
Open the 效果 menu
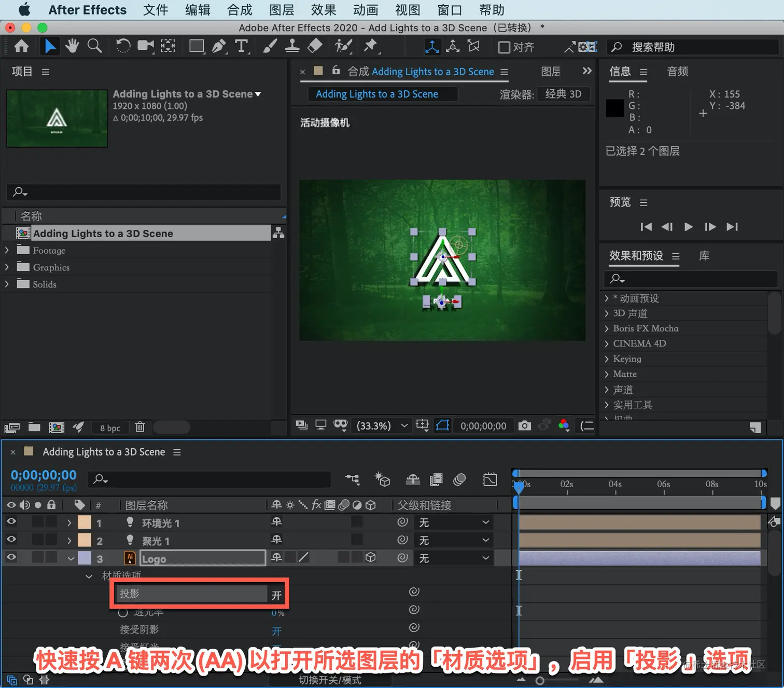tap(324, 10)
